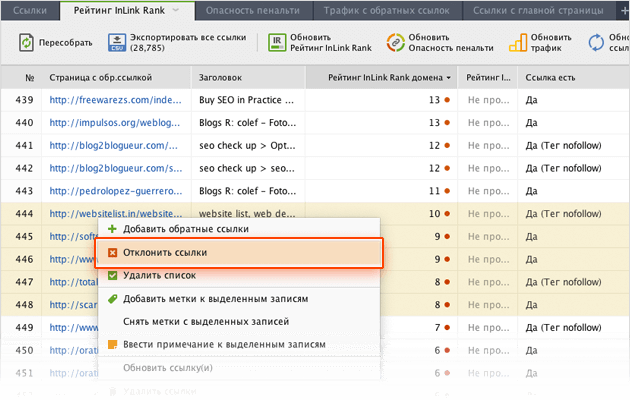Open the Ссылки с главной страницы tab
This screenshot has width=630, height=400.
coord(538,11)
